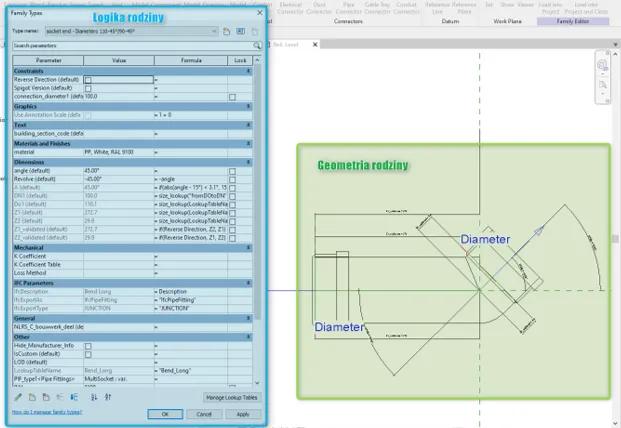Click the Manage Lookup Tables button

231,398
